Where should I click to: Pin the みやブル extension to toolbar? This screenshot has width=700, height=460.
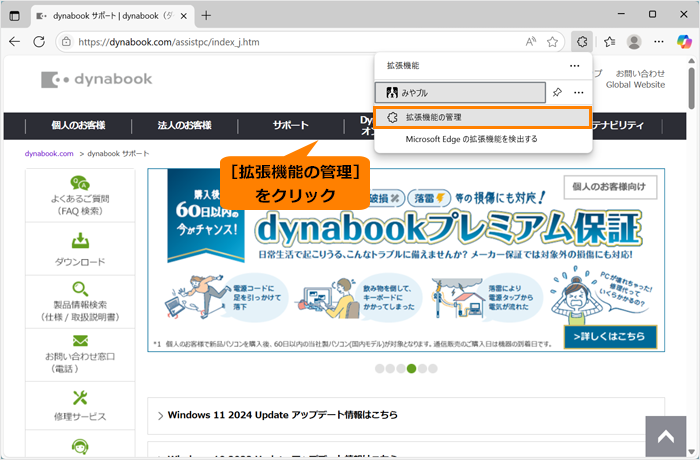557,92
